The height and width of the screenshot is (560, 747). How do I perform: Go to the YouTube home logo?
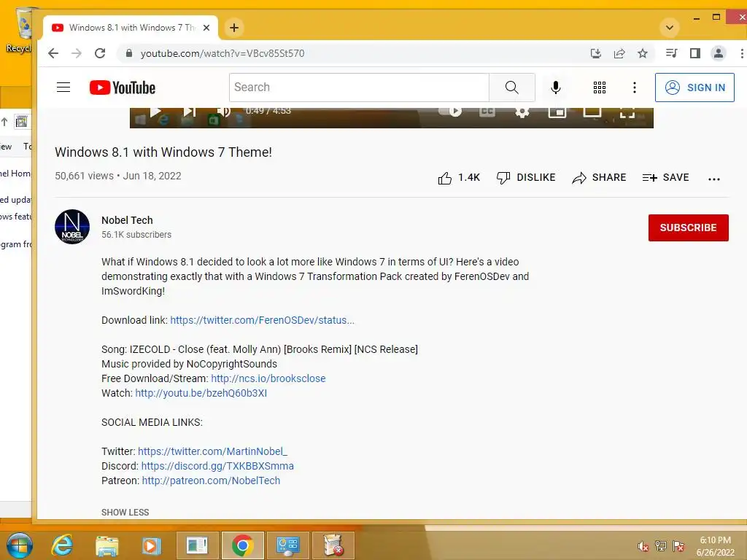pos(123,87)
